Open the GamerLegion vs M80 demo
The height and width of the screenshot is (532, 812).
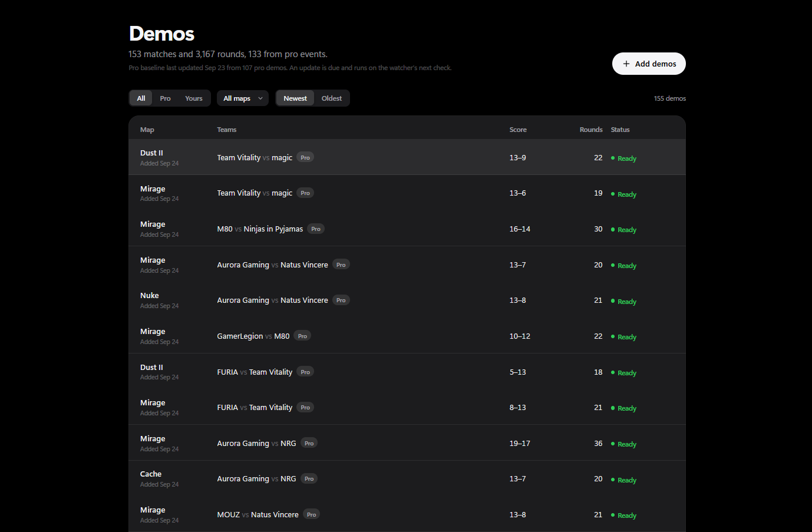tap(407, 336)
